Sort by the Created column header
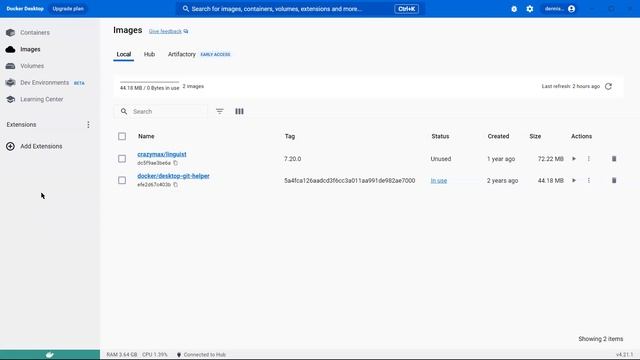 [x=498, y=136]
